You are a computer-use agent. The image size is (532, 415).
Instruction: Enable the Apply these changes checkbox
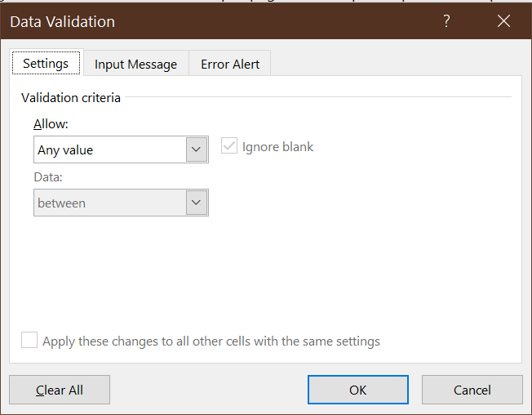tap(29, 341)
